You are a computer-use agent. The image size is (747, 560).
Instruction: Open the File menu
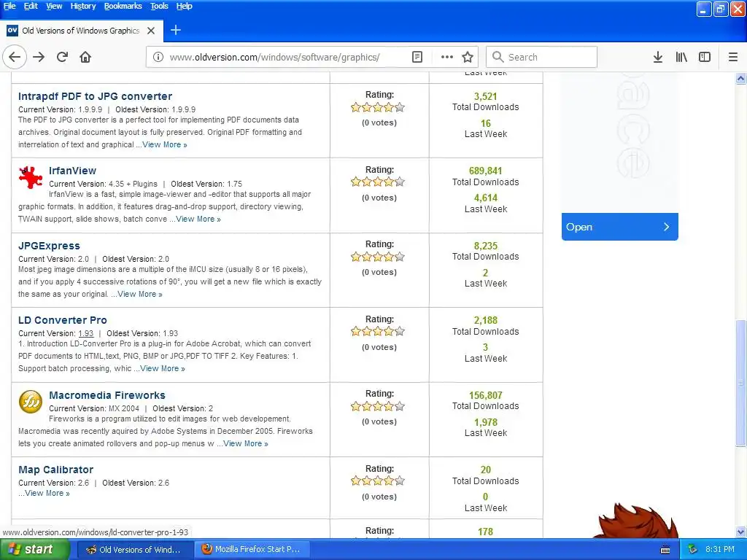point(9,6)
